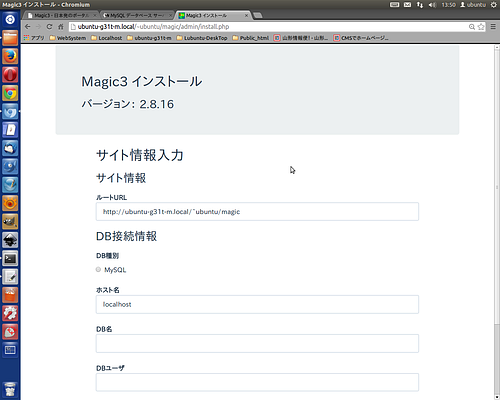This screenshot has height=400, width=500.
Task: Open the Localhost bookmark folder
Action: (x=106, y=38)
